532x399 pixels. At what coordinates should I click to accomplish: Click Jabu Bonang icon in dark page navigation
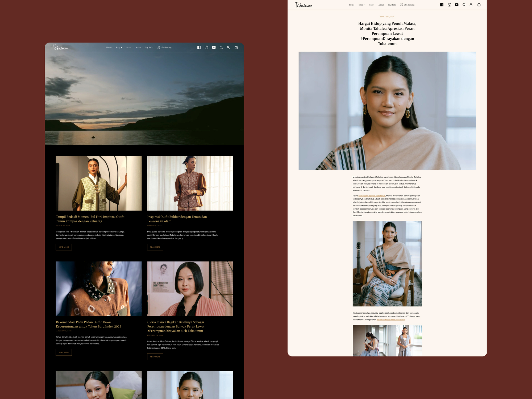(x=159, y=47)
